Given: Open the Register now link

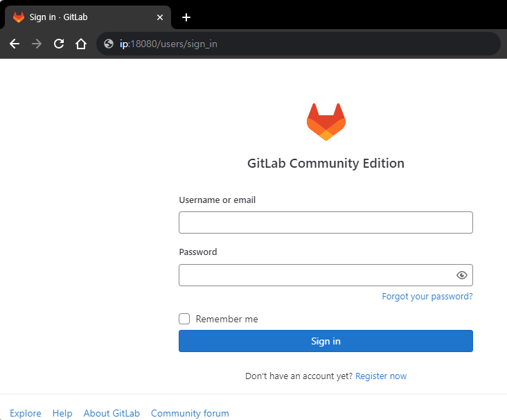Looking at the screenshot, I should (x=381, y=376).
